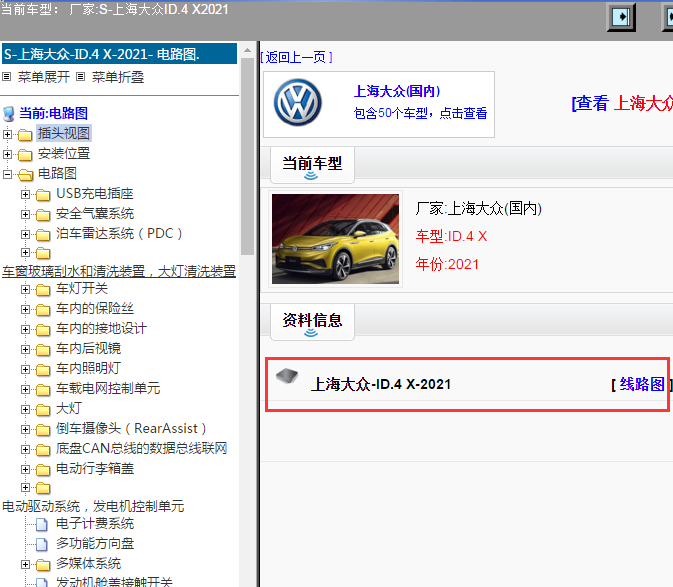Select 菜单展开 to expand all menus
Image resolution: width=673 pixels, height=587 pixels.
pyautogui.click(x=43, y=77)
